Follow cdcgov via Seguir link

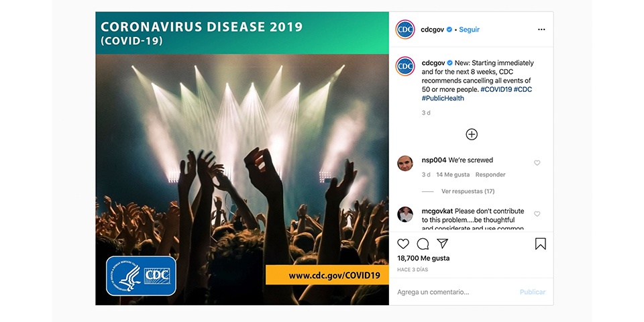[469, 30]
